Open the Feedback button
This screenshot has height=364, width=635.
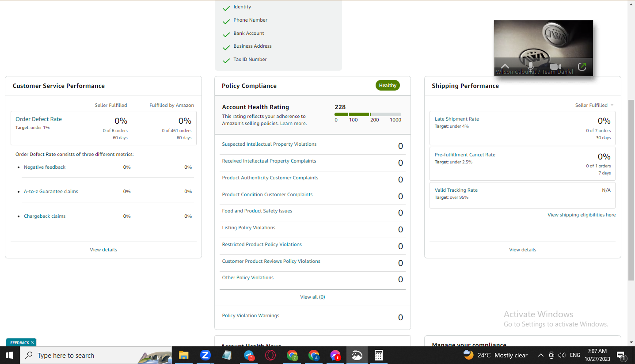pos(19,343)
